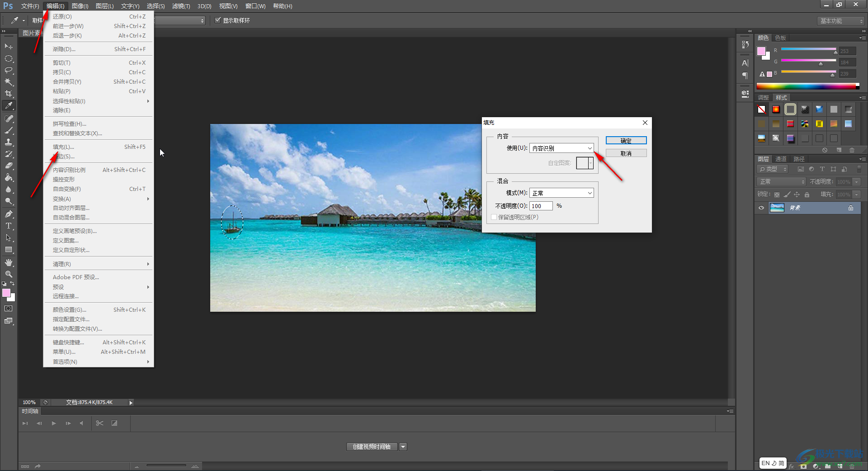The width and height of the screenshot is (868, 471).
Task: Select the Brush tool
Action: click(9, 130)
